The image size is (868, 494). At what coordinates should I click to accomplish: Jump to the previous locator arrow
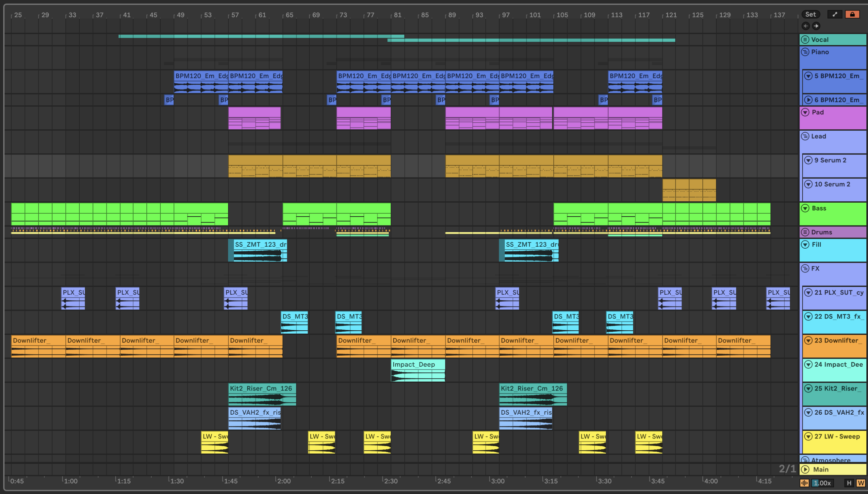806,26
